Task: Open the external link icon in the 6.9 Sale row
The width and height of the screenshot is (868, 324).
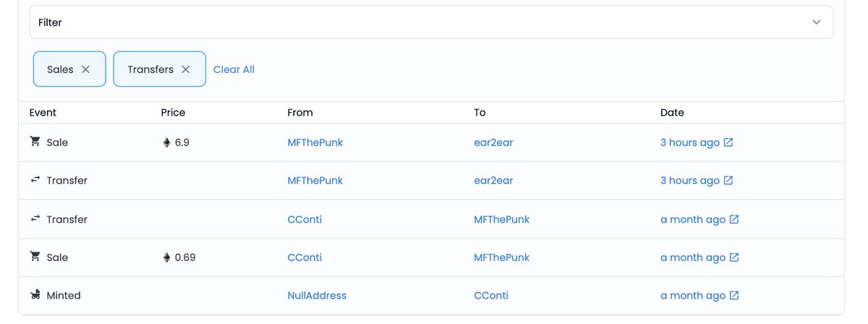Action: click(728, 142)
